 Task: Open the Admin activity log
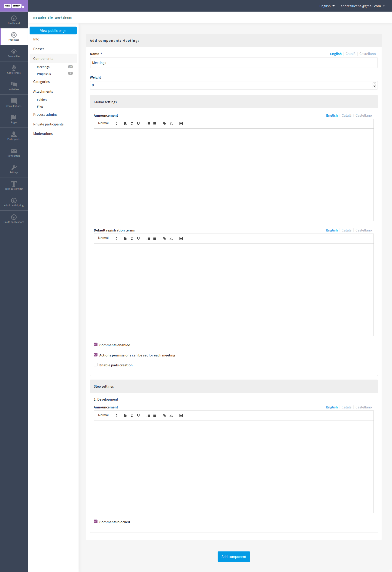[x=14, y=202]
